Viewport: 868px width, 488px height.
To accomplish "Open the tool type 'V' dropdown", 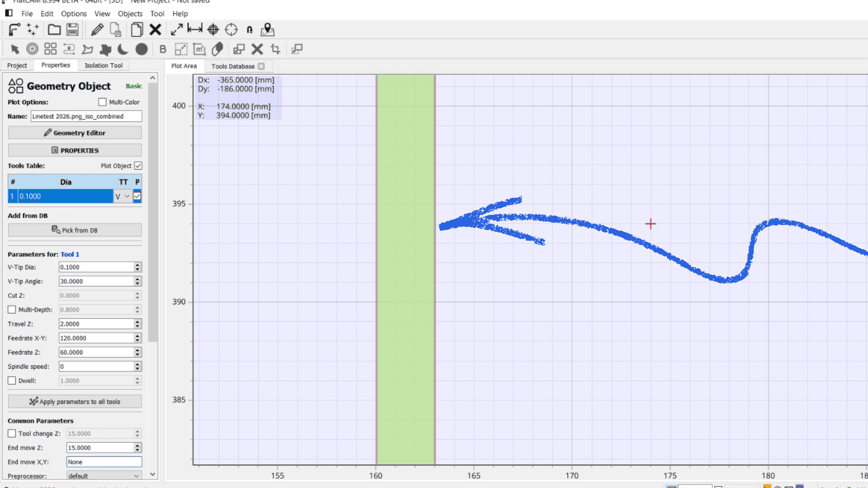I will (123, 196).
